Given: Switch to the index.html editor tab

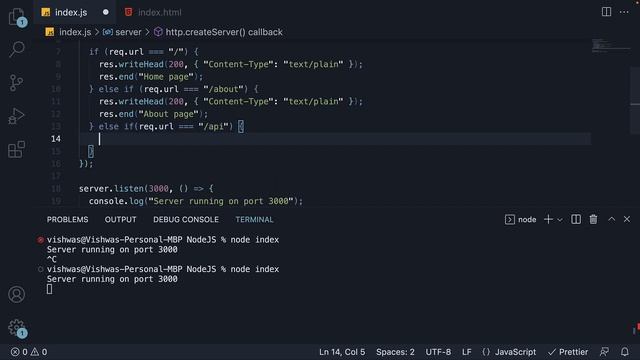Looking at the screenshot, I should tap(160, 12).
